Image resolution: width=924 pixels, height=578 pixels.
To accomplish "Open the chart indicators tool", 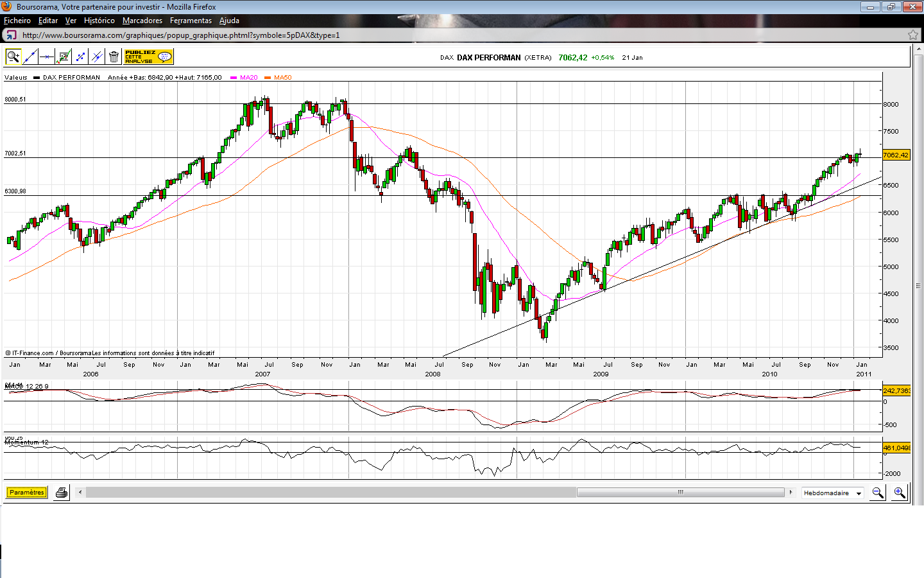I will click(64, 57).
